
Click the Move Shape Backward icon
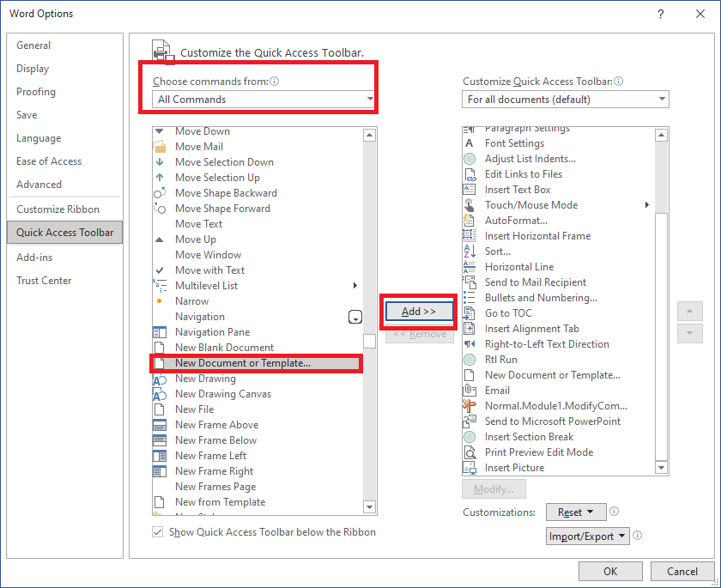tap(160, 193)
